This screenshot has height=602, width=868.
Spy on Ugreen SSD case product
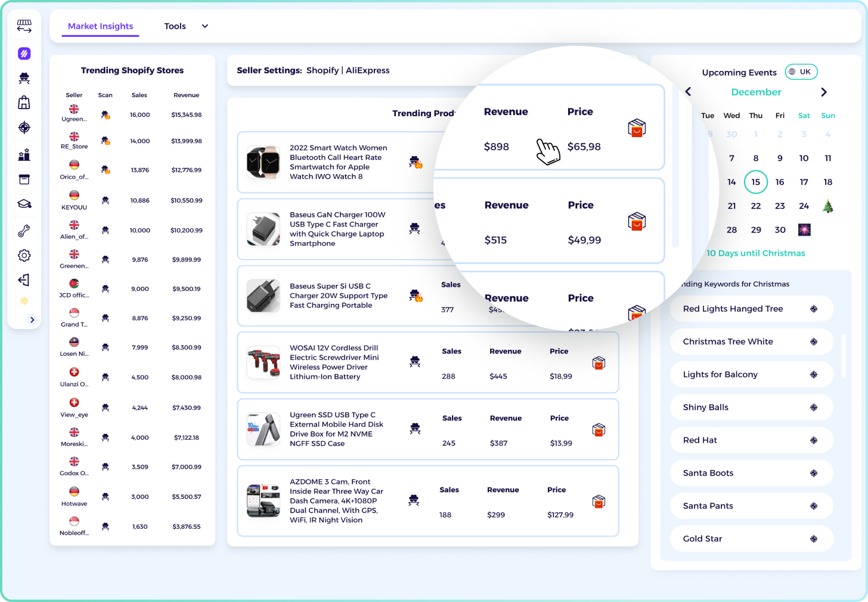tap(415, 428)
